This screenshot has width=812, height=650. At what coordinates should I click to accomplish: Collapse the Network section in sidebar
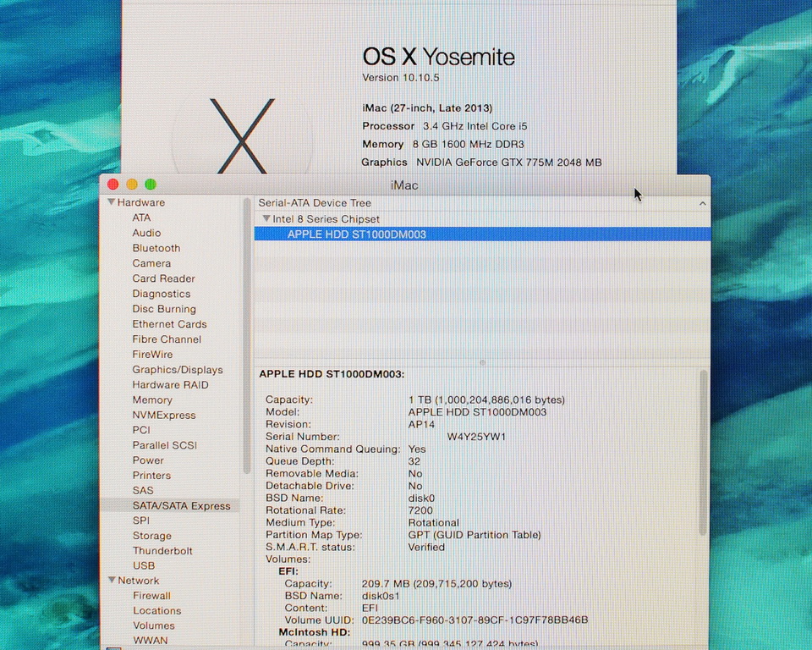(112, 580)
